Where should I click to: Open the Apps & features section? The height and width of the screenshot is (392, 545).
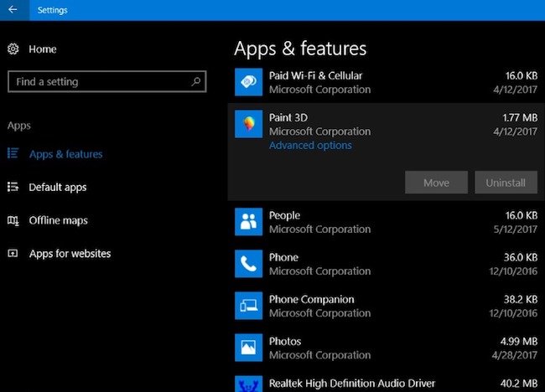point(65,154)
